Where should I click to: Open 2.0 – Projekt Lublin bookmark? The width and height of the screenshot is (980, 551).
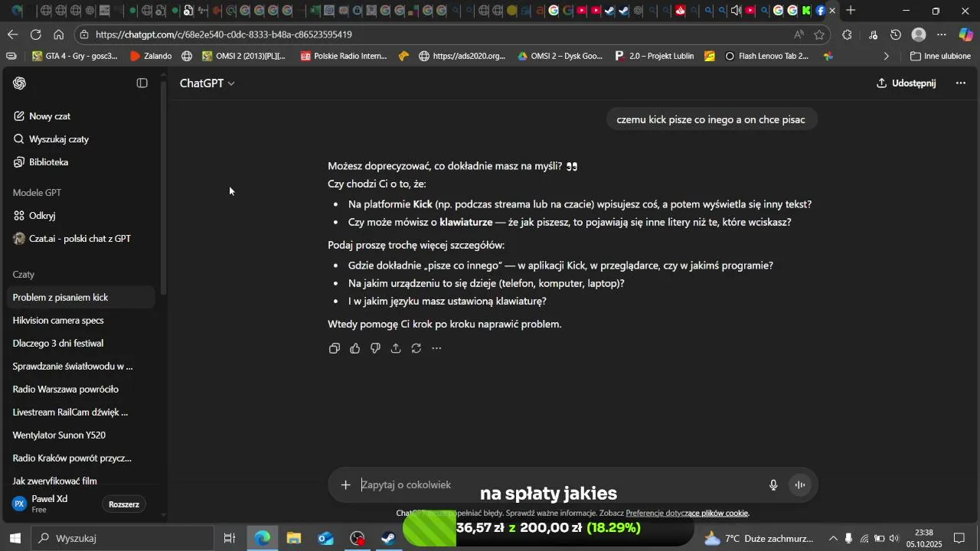pyautogui.click(x=655, y=56)
